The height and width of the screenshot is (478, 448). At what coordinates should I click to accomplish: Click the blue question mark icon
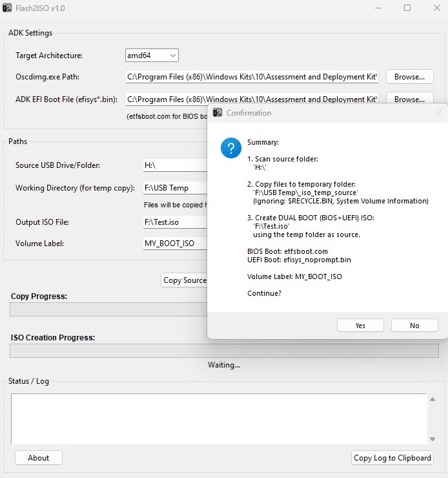click(x=230, y=148)
